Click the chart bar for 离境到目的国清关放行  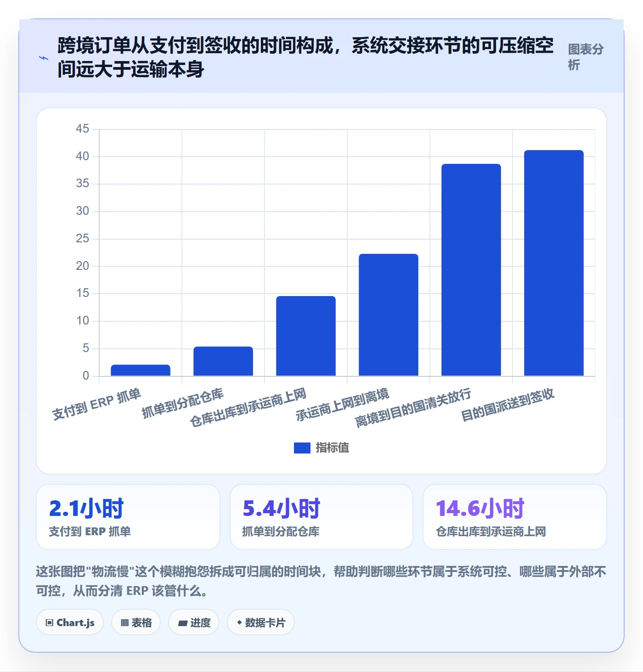(x=471, y=270)
